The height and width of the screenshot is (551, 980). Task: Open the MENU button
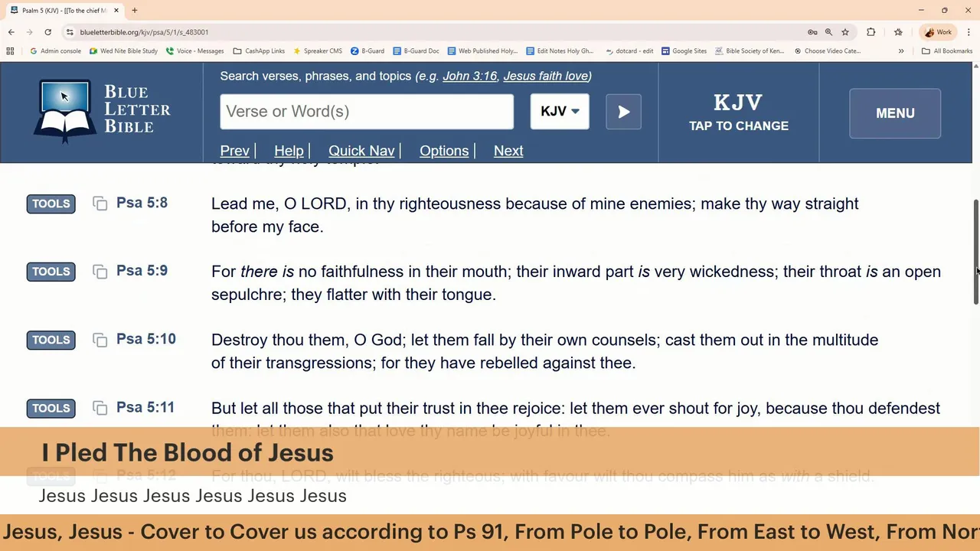tap(895, 113)
